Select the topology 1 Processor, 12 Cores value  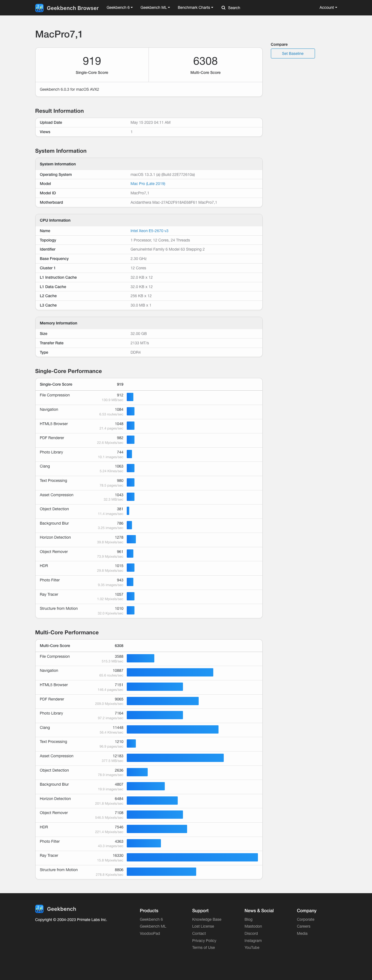160,240
